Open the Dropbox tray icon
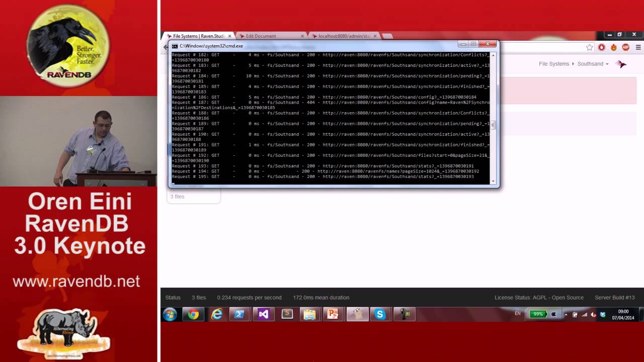 (603, 315)
